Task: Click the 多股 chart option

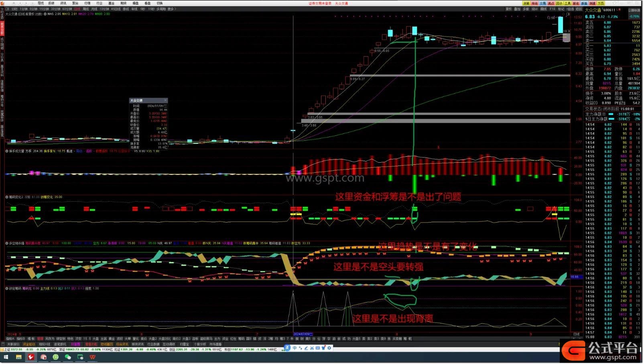Action: (526, 9)
